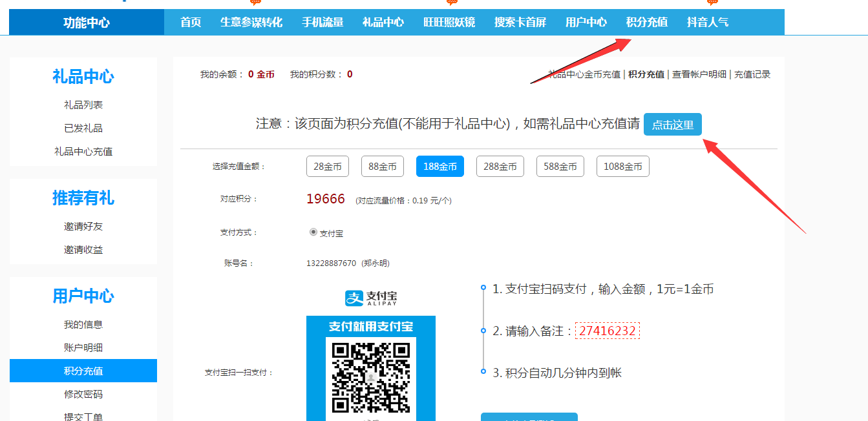
Task: Click account name 13228887670 (郑永明)
Action: pyautogui.click(x=348, y=263)
